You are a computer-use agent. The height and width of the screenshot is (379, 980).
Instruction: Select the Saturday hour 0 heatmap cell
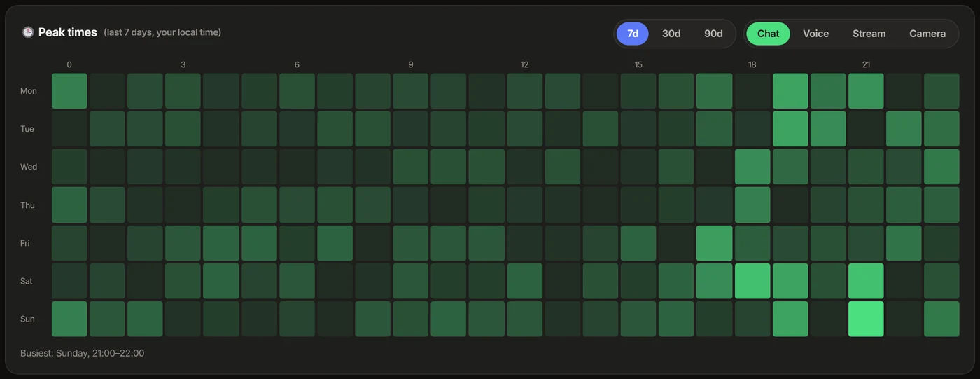(69, 281)
